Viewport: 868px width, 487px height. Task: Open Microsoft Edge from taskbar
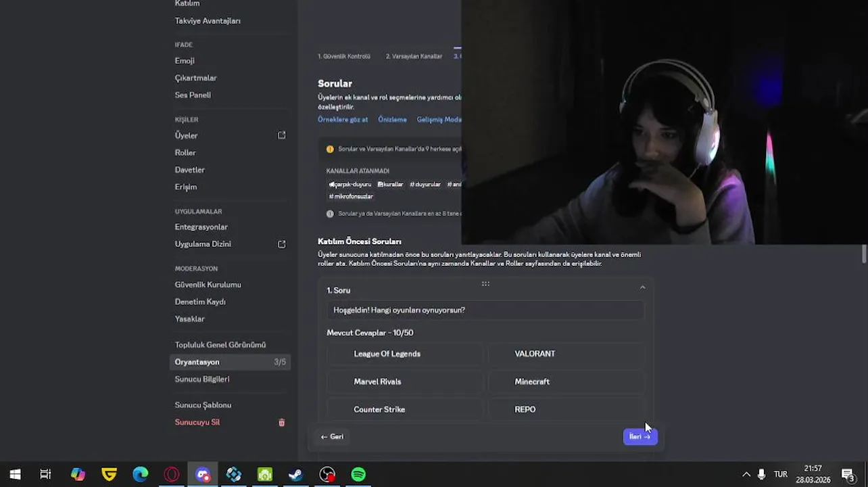pos(140,475)
